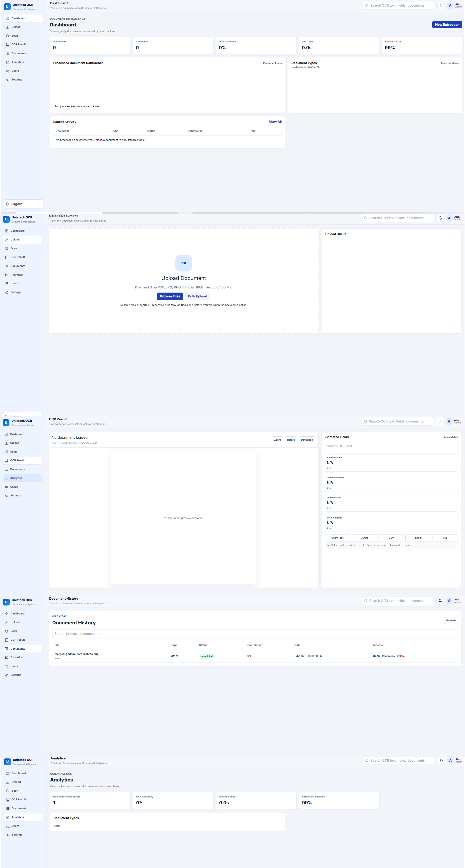
Task: Select Upload in the Upload Document page sidebar
Action: pos(22,239)
